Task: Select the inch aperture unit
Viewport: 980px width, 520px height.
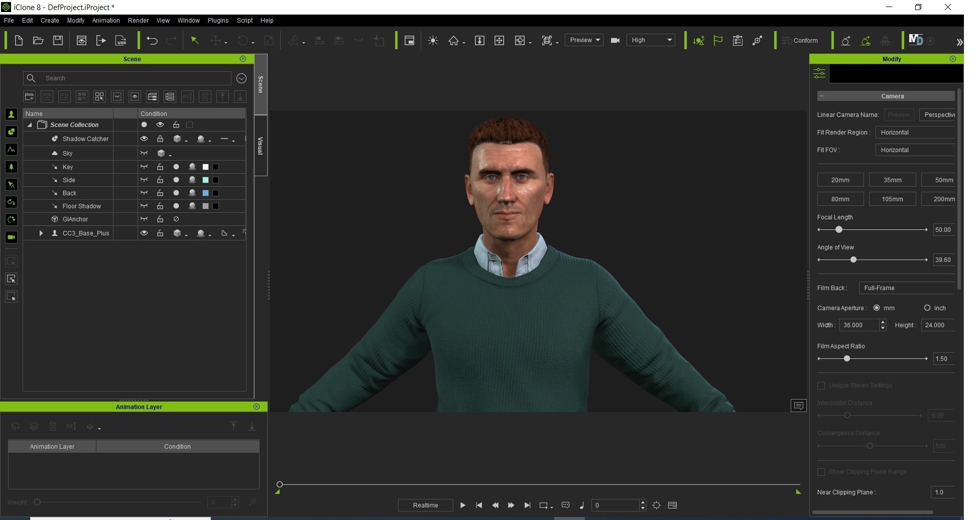Action: pos(927,308)
